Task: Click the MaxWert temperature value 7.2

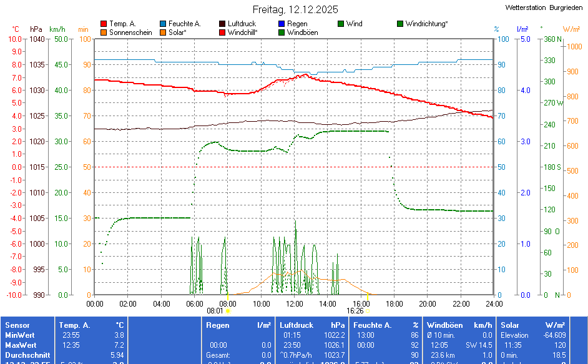Action: [x=118, y=345]
